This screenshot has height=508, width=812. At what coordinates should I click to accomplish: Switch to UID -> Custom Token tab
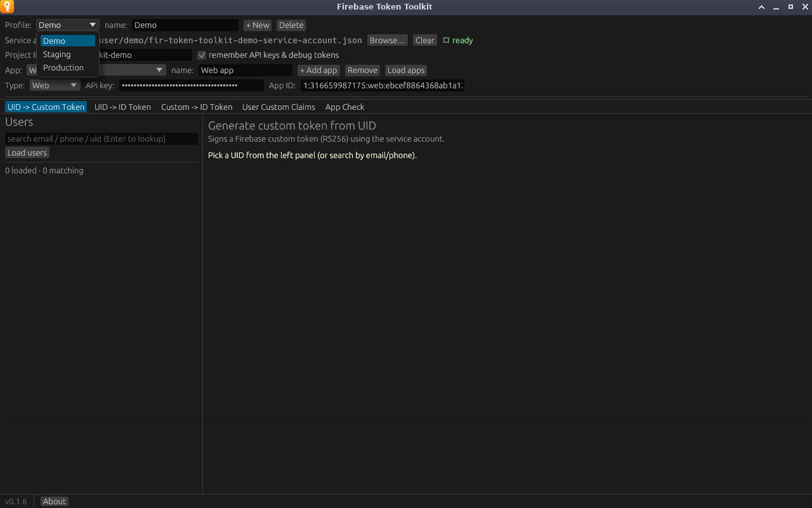(46, 107)
